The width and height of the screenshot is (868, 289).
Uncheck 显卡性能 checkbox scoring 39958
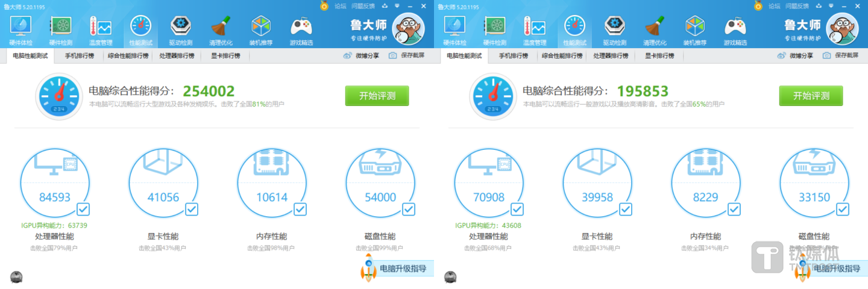coord(626,209)
